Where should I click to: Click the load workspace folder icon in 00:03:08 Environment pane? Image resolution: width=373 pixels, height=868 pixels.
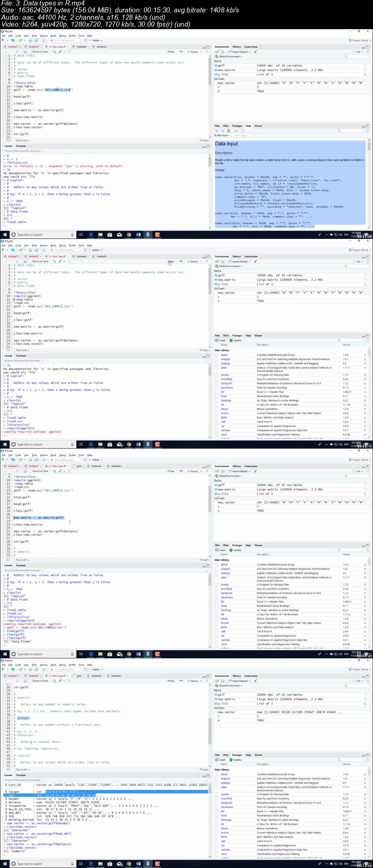[x=217, y=52]
